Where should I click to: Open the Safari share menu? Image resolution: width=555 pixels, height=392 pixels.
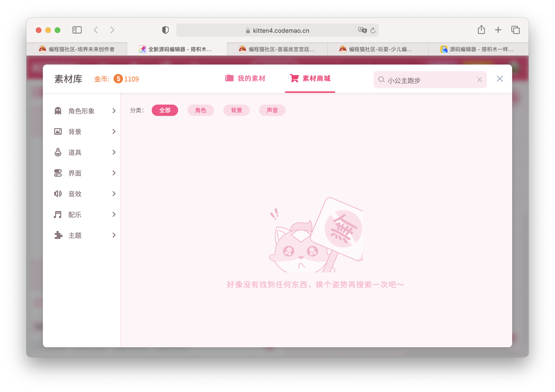[x=481, y=30]
